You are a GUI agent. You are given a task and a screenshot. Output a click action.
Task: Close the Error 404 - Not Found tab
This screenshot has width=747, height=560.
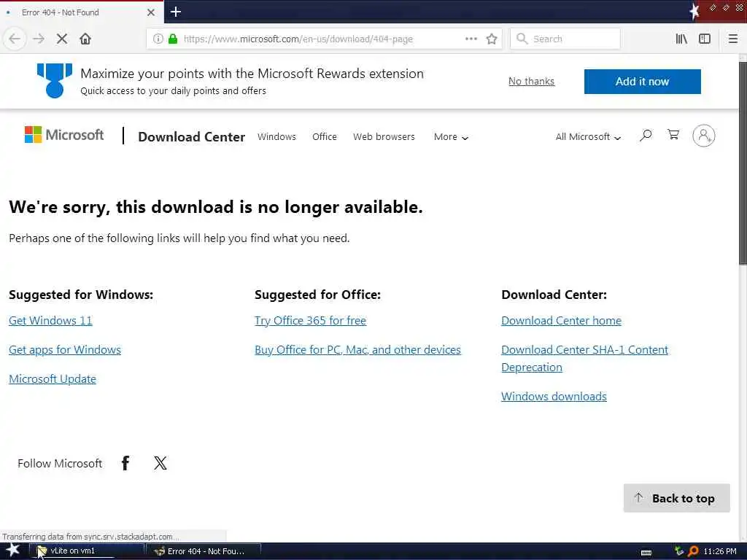[150, 12]
